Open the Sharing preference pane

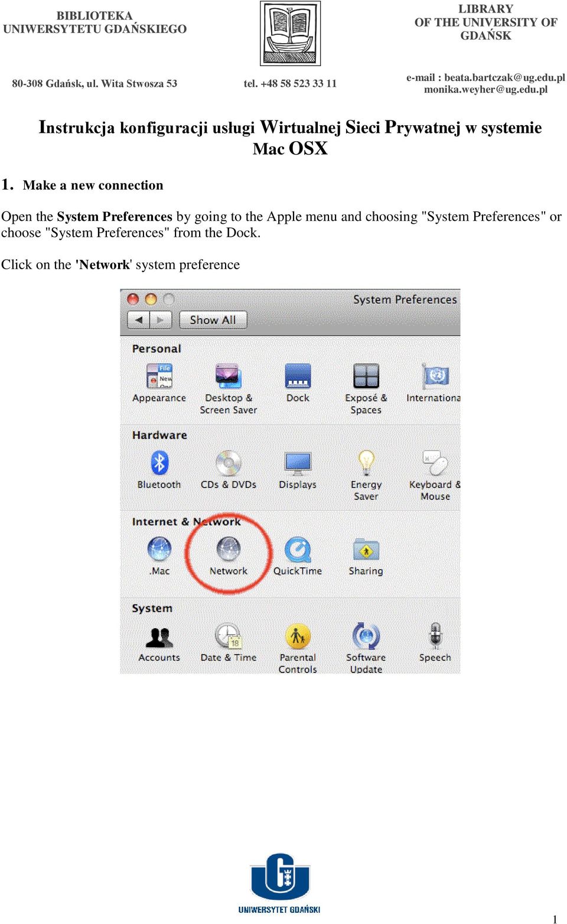click(366, 556)
